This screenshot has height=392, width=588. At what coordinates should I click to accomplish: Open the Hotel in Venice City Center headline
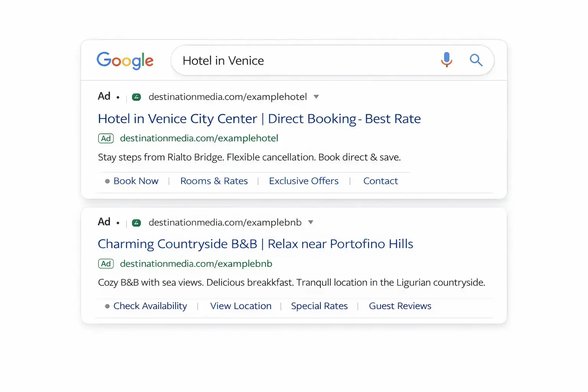pos(259,119)
